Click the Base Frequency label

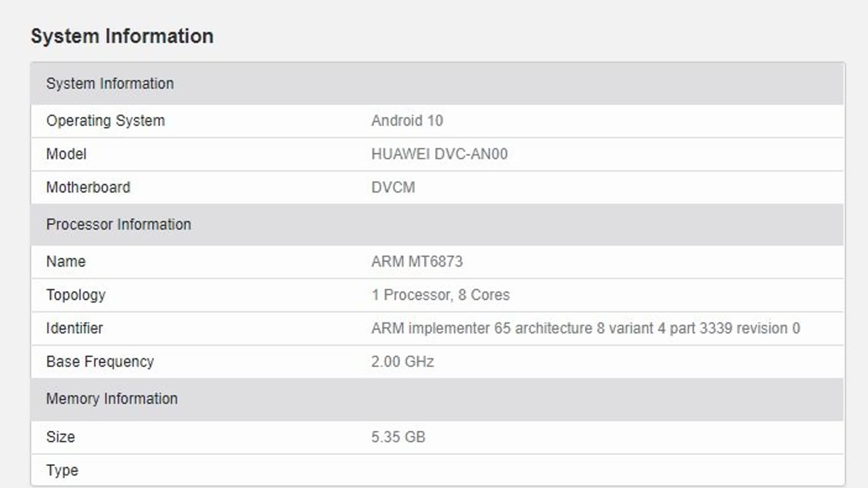tap(100, 362)
